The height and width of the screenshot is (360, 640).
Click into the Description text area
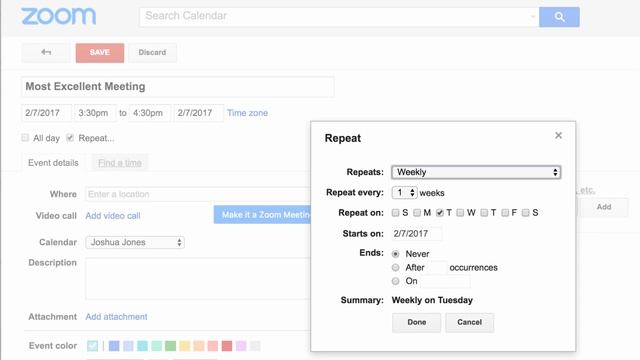[198, 278]
